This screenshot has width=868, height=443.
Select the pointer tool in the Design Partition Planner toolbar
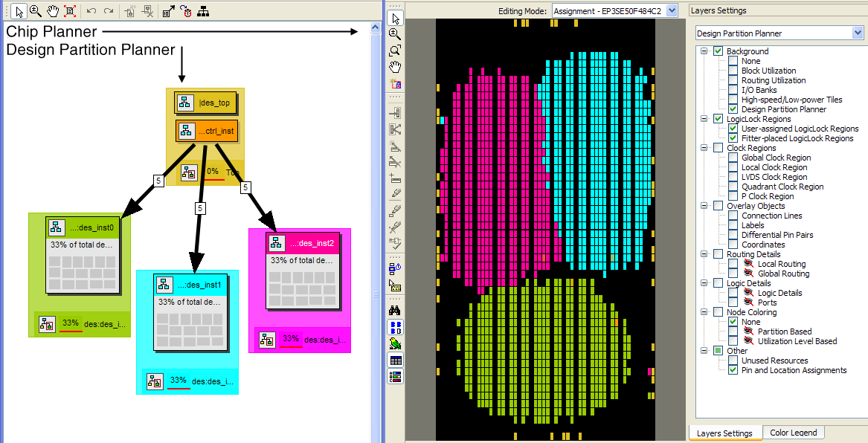19,10
